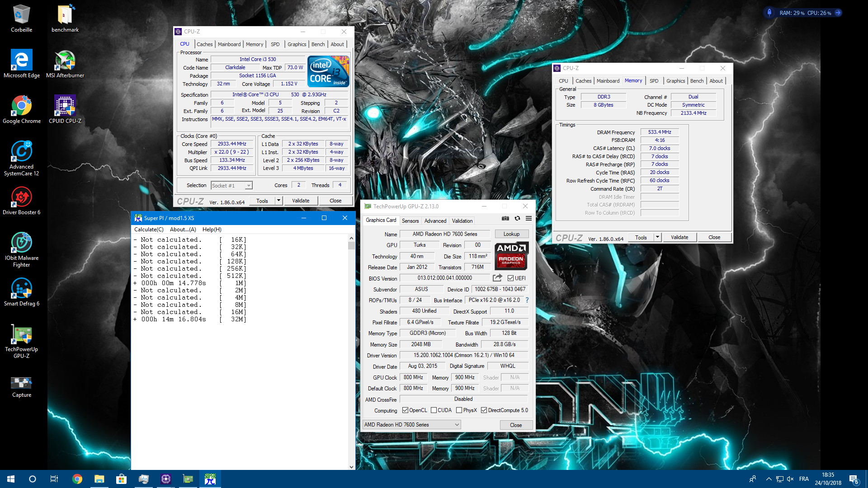
Task: Open About tab in right CPU-Z window
Action: 716,81
